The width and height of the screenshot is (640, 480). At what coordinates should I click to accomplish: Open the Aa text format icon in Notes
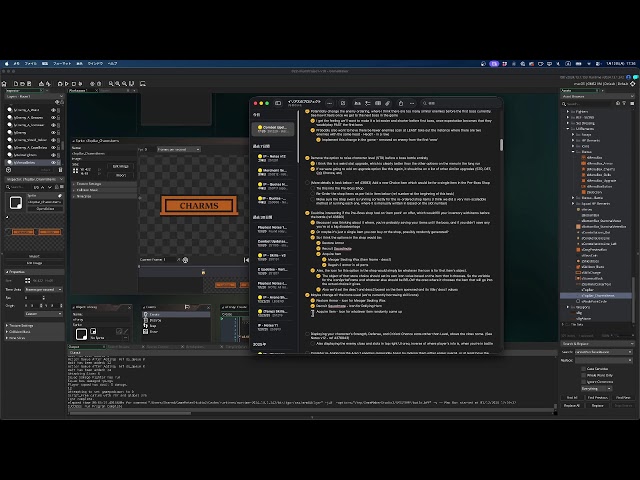(x=358, y=103)
